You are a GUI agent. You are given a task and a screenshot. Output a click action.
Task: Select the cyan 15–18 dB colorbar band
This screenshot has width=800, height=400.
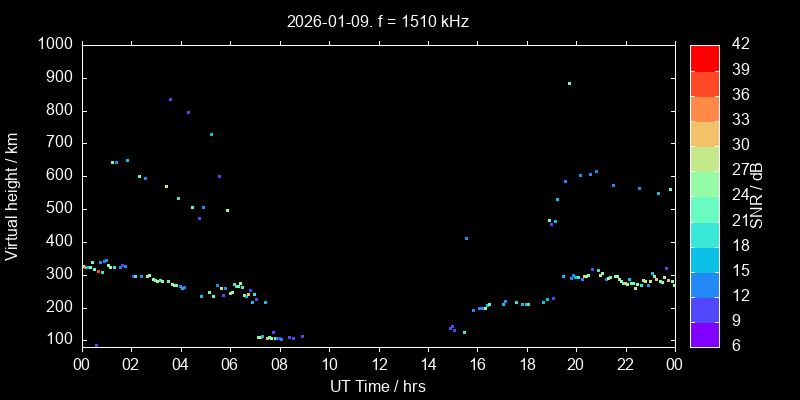[x=704, y=258]
